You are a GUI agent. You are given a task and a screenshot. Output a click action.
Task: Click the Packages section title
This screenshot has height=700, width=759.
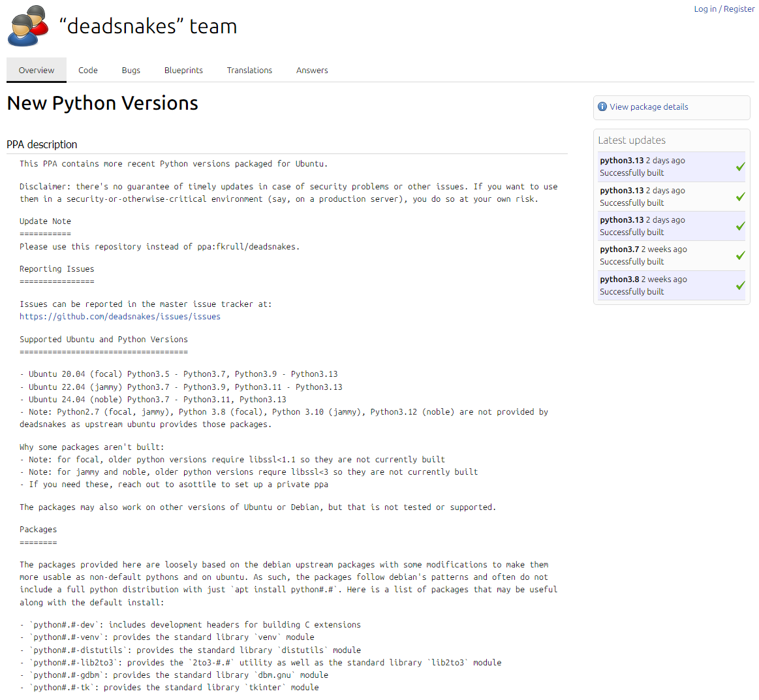[x=39, y=530]
